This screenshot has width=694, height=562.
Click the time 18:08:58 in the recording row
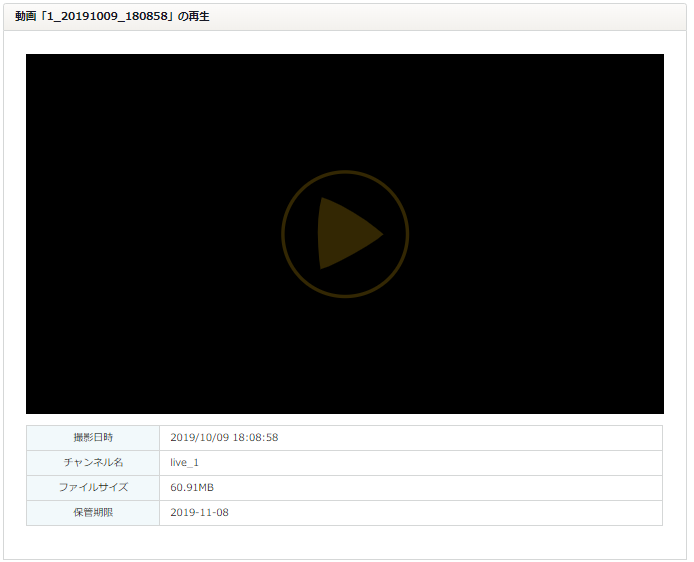(255, 438)
